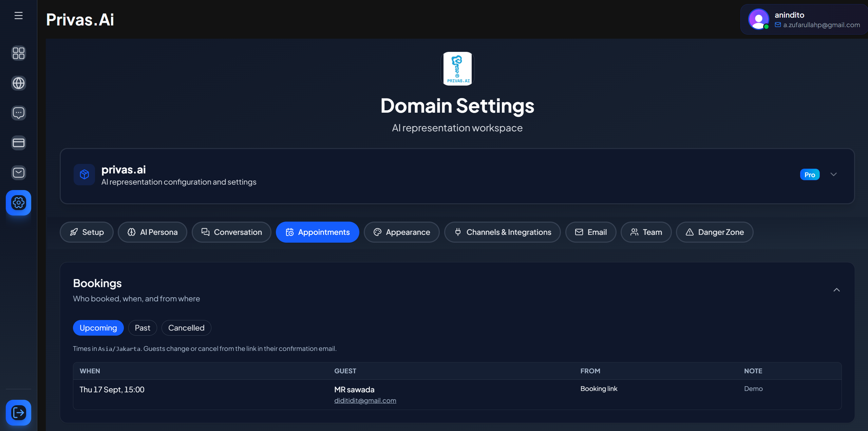Click the 'MR sawada' guest name
Screen dimensions: 868x431
(354, 390)
